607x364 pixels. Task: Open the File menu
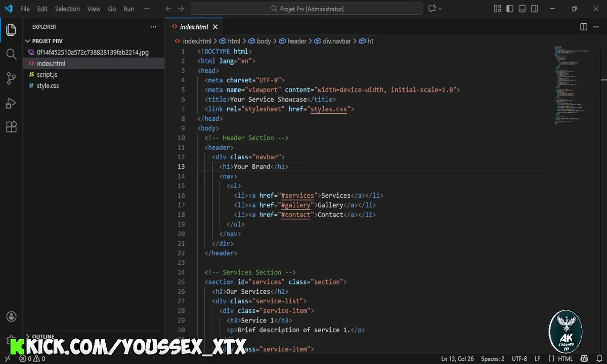(25, 9)
